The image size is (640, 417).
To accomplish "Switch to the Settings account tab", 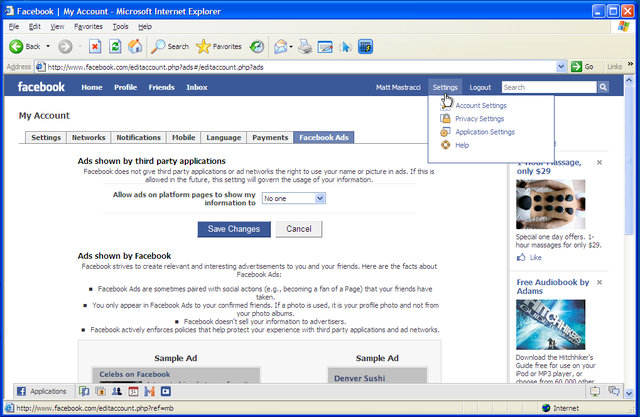I will click(46, 138).
